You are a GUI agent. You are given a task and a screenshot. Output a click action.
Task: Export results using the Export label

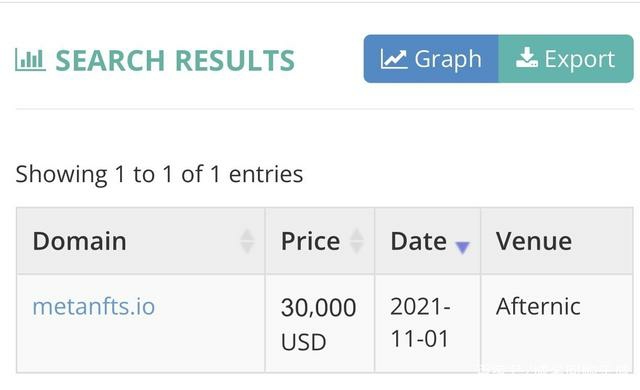click(580, 59)
